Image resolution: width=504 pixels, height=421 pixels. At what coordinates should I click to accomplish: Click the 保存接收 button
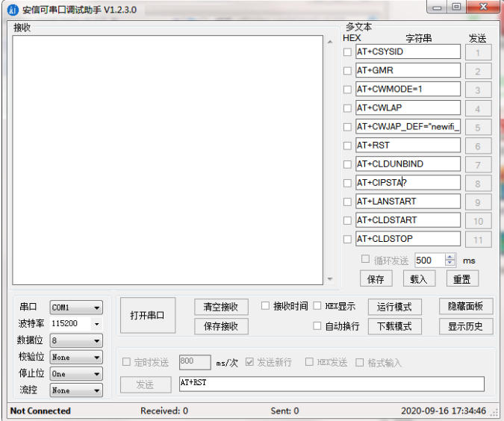(221, 326)
